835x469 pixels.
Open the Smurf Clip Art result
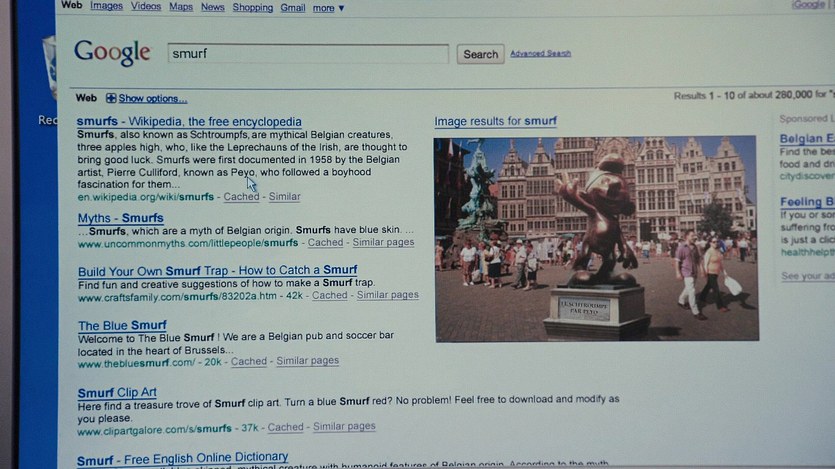pyautogui.click(x=117, y=393)
